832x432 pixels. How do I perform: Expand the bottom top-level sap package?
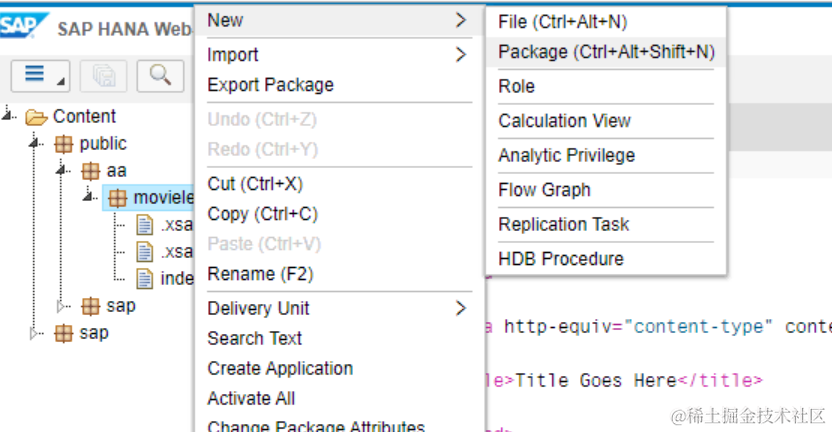coord(37,333)
